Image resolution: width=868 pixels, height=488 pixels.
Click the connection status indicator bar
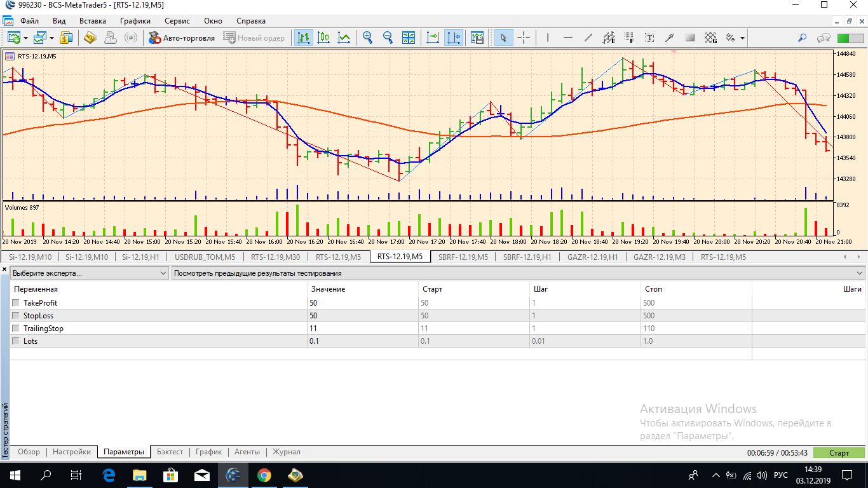click(x=851, y=38)
